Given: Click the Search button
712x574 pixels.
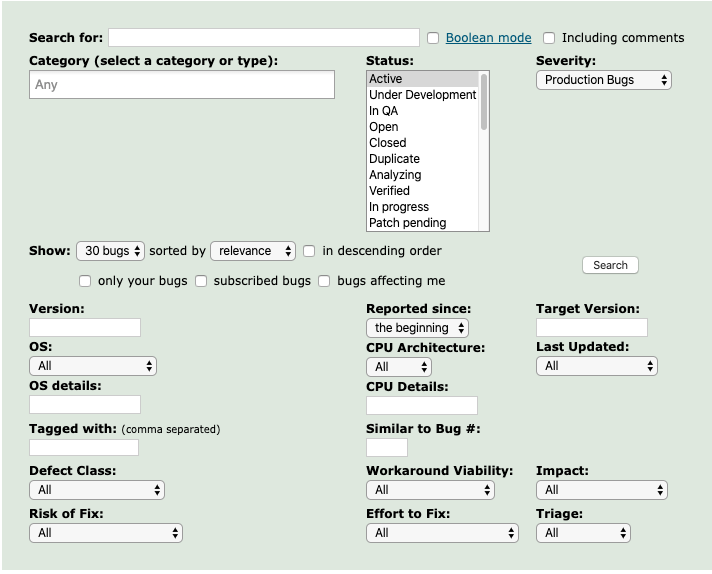Looking at the screenshot, I should 610,265.
